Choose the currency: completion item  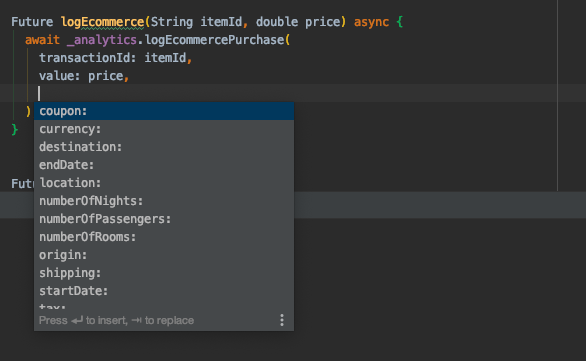click(164, 129)
